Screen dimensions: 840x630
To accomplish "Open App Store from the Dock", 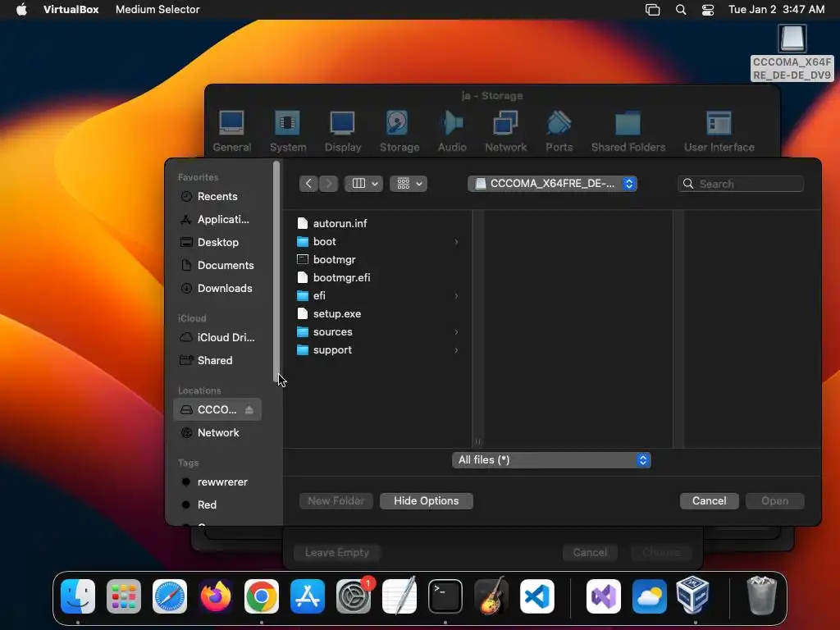I will [308, 596].
